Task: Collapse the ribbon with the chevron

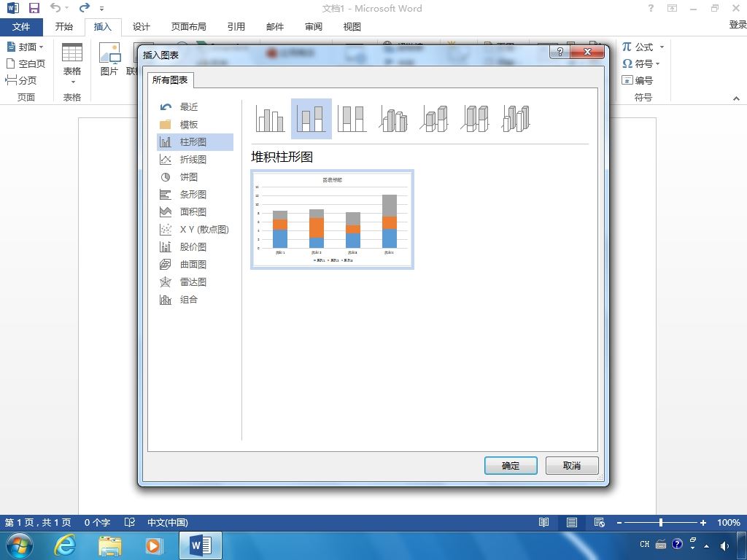Action: (x=736, y=98)
